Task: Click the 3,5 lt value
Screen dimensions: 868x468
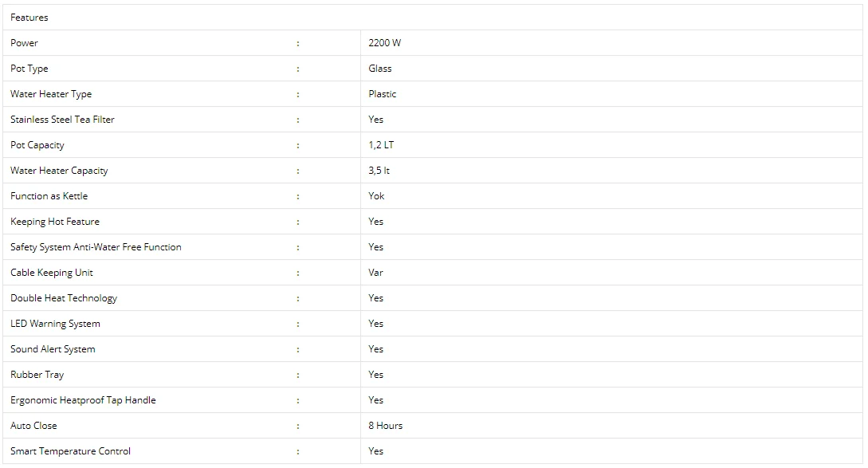Action: [x=379, y=171]
